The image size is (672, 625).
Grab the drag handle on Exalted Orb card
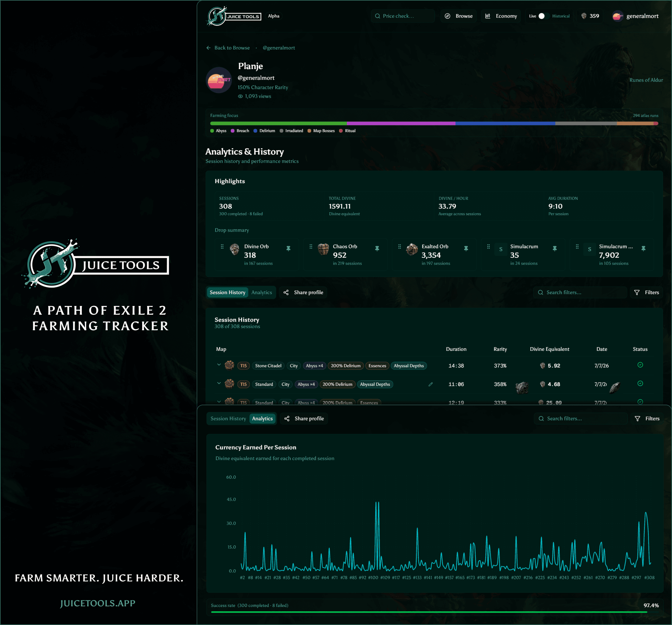click(399, 247)
